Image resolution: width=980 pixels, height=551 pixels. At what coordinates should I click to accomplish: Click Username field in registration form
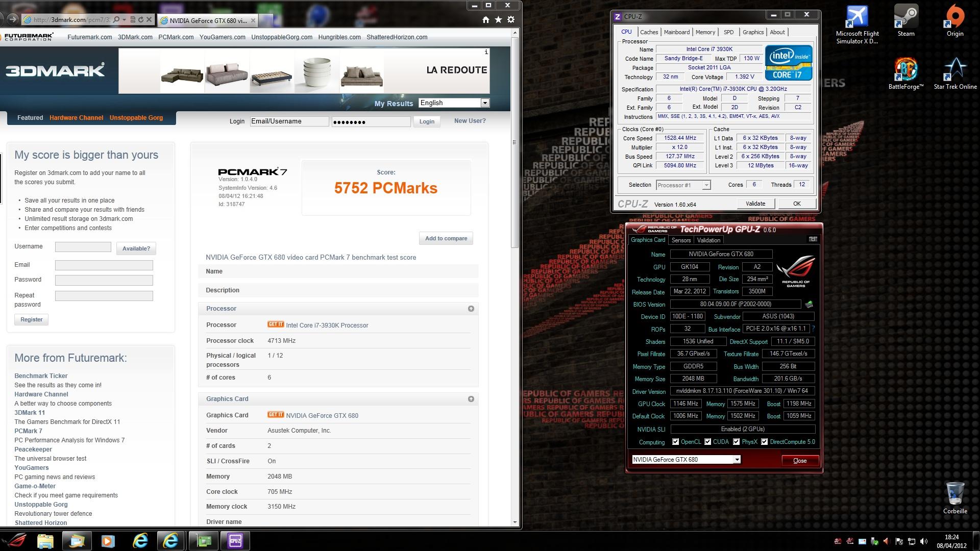pos(83,247)
